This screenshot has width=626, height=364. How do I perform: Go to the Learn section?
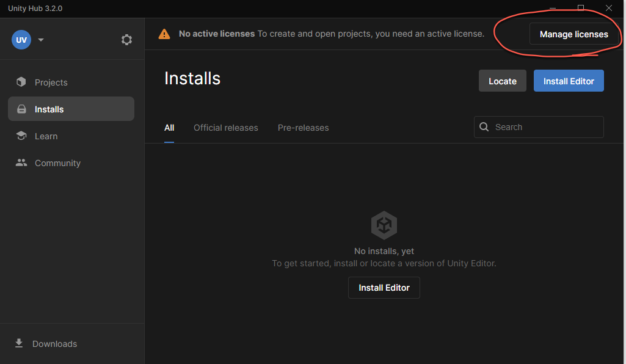coord(46,136)
